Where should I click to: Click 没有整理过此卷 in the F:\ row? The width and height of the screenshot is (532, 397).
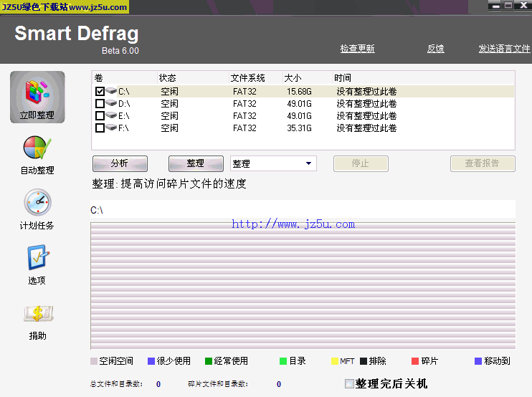(x=366, y=128)
